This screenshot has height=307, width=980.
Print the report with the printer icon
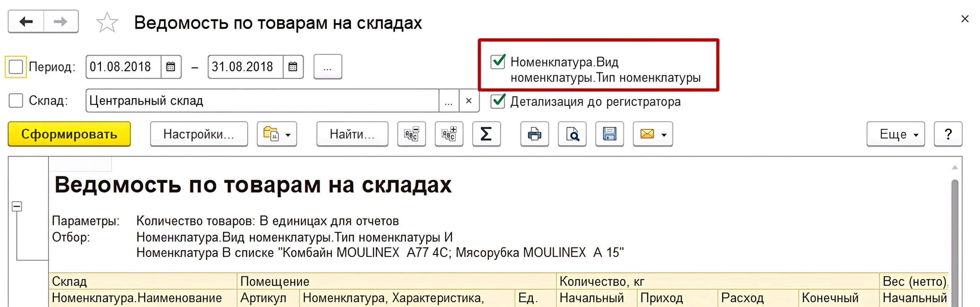[x=534, y=134]
